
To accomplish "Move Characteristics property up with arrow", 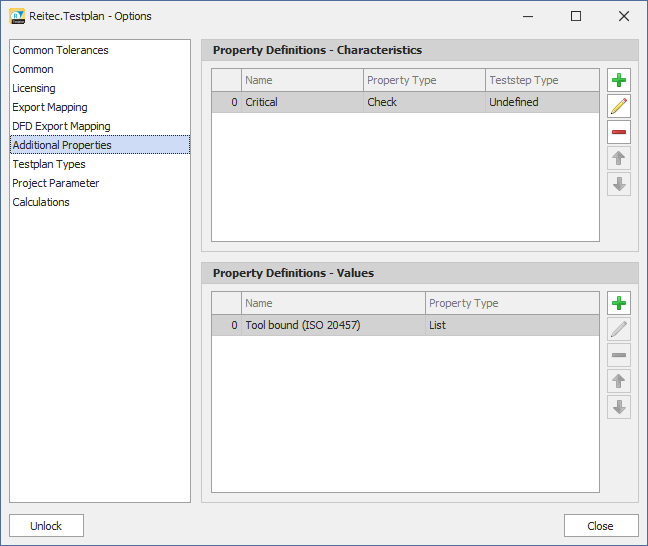I will [619, 159].
